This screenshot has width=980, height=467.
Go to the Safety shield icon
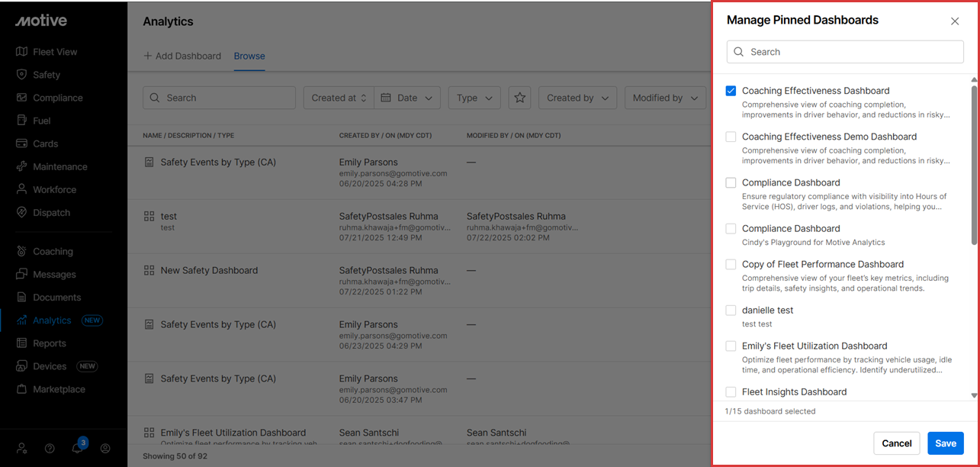(21, 75)
